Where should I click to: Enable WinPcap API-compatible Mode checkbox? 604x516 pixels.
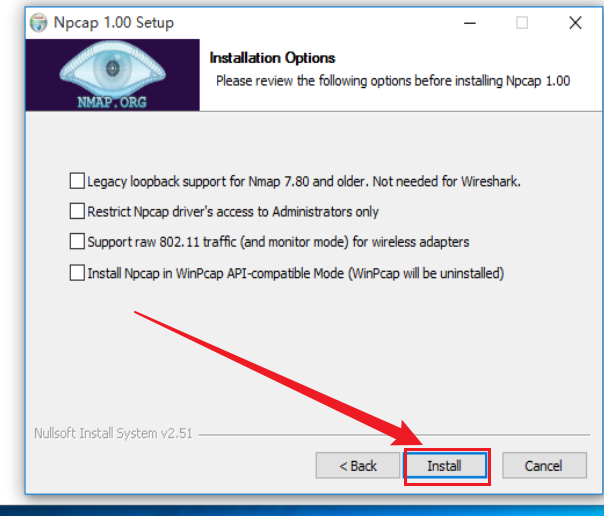tap(77, 273)
